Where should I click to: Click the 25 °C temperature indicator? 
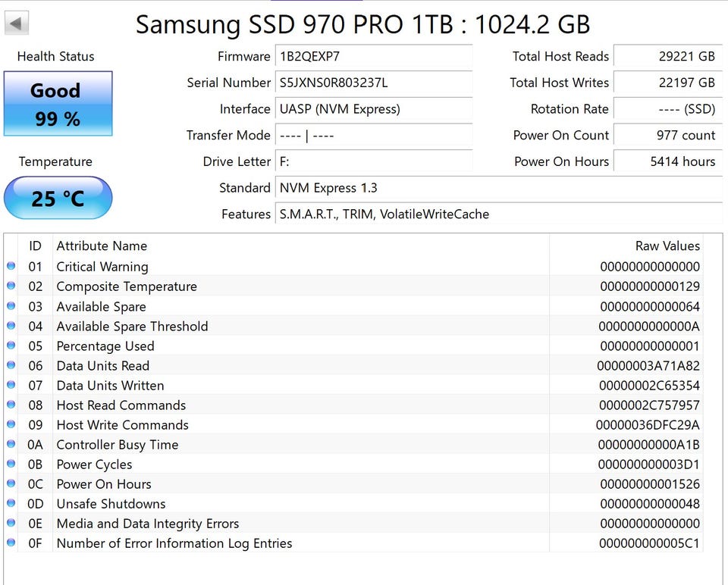[x=58, y=198]
